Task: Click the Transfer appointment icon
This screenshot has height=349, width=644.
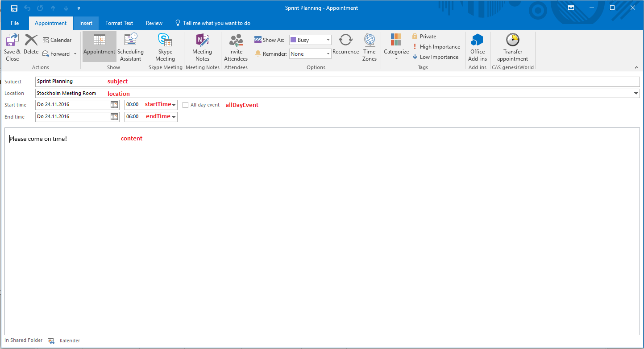Action: (512, 47)
